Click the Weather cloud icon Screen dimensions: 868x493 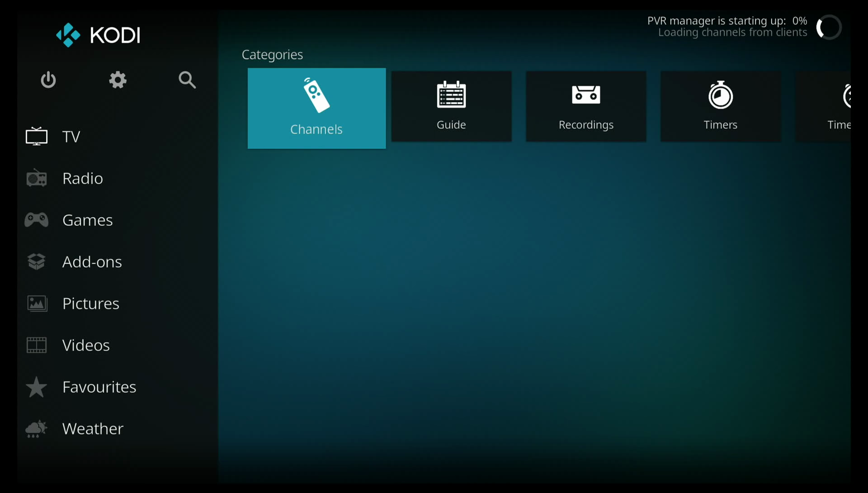[x=37, y=429]
